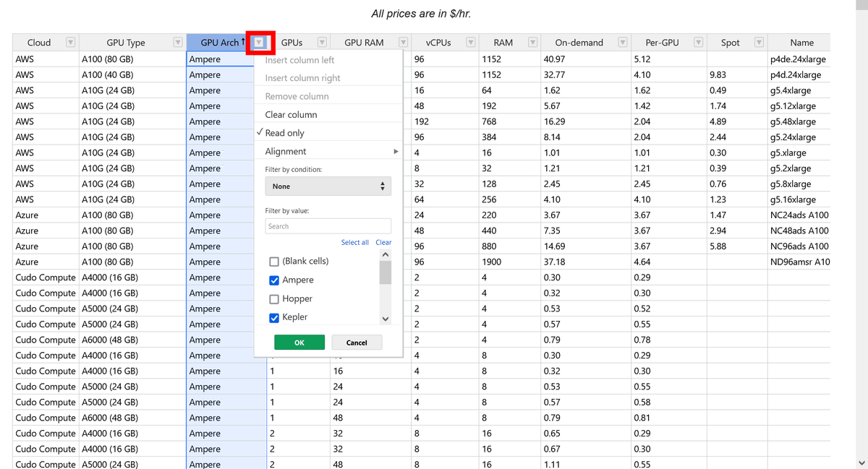The image size is (868, 469).
Task: Open the GPUs column filter dropdown
Action: tap(323, 43)
